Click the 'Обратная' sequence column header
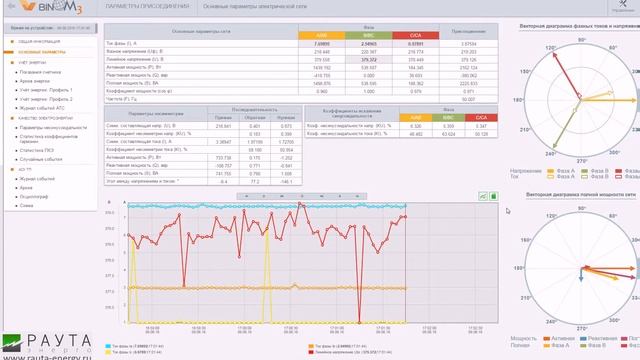This screenshot has height=360, width=640. [x=255, y=118]
